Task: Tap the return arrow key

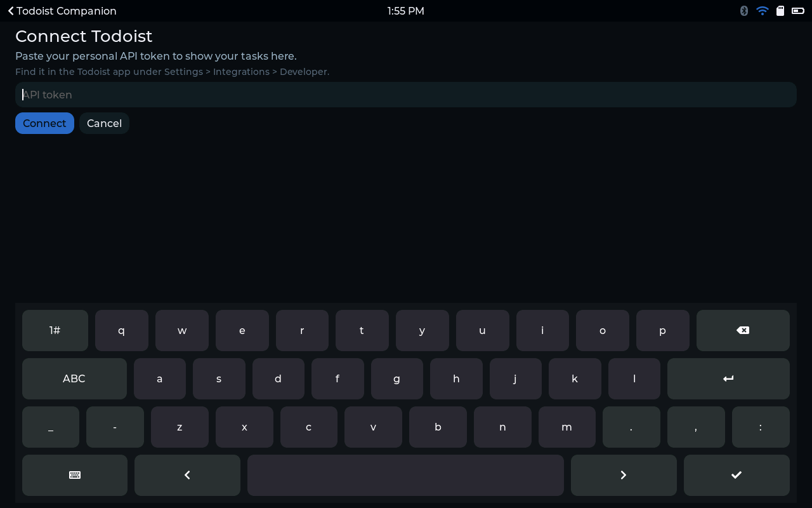Action: [728, 378]
